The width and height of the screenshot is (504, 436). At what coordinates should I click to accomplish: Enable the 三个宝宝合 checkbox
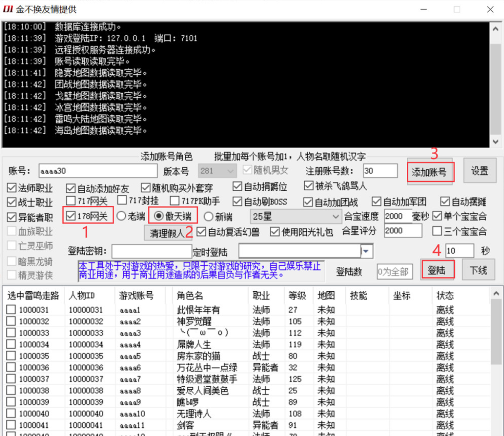point(437,231)
